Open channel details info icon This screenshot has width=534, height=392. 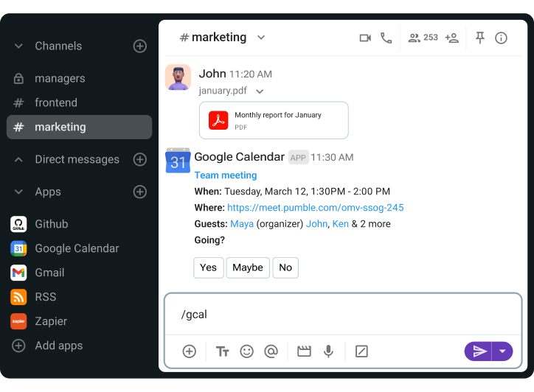(501, 38)
